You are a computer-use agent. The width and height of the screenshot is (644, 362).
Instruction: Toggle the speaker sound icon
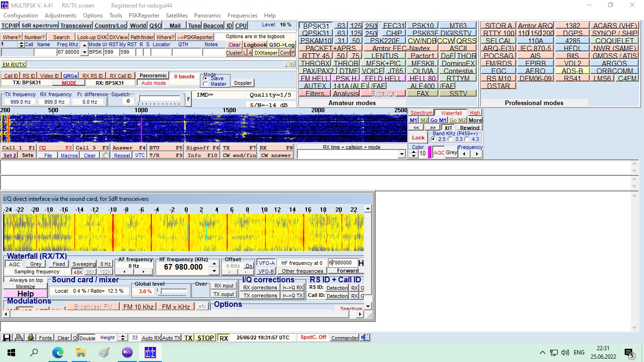coord(365,337)
